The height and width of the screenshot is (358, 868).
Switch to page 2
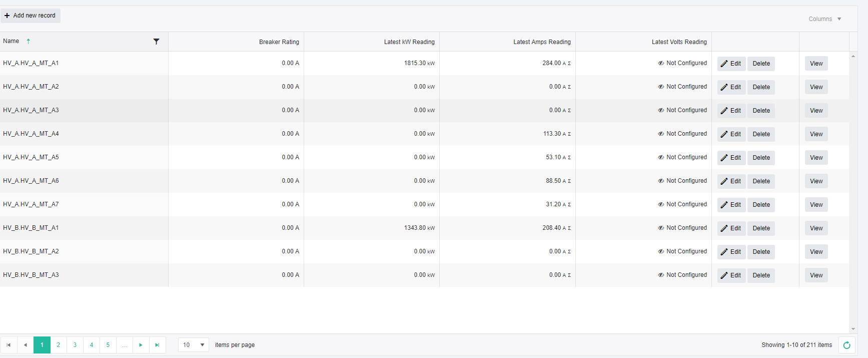point(59,345)
